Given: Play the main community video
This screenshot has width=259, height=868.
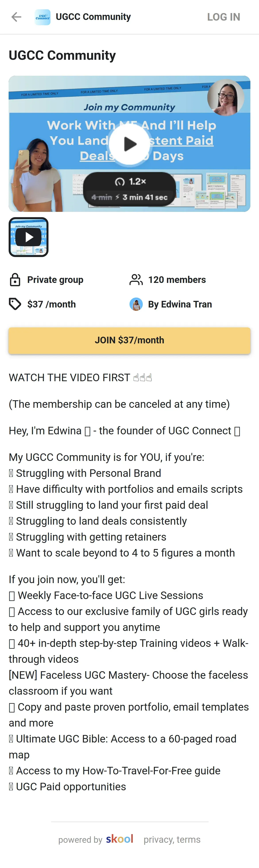Looking at the screenshot, I should [x=129, y=144].
